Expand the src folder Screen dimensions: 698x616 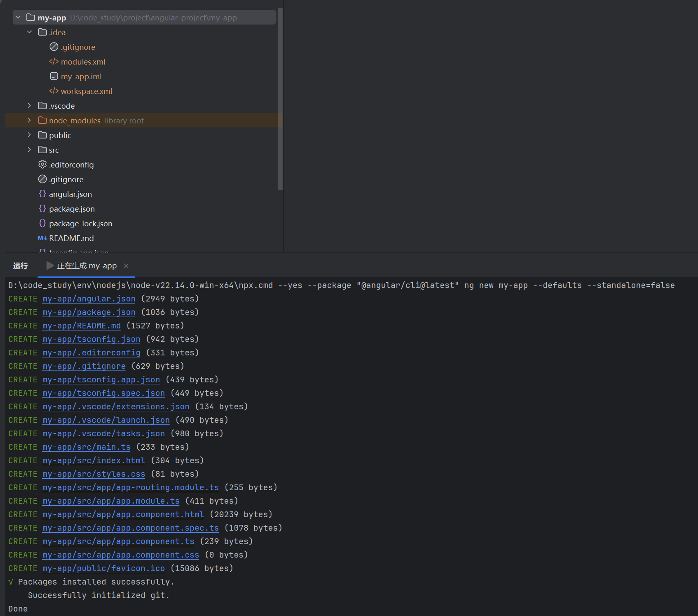29,150
